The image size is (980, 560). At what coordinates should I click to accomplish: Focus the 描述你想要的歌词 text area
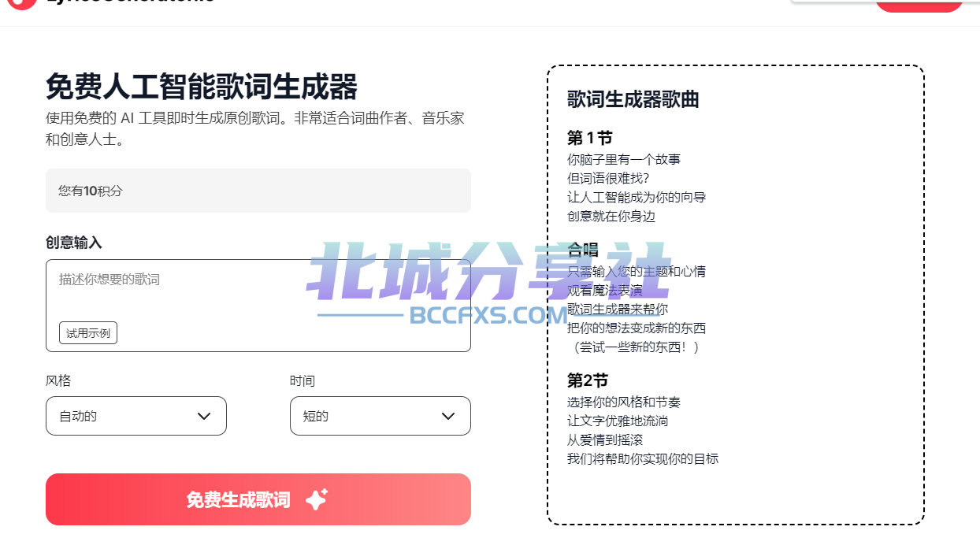tap(258, 306)
